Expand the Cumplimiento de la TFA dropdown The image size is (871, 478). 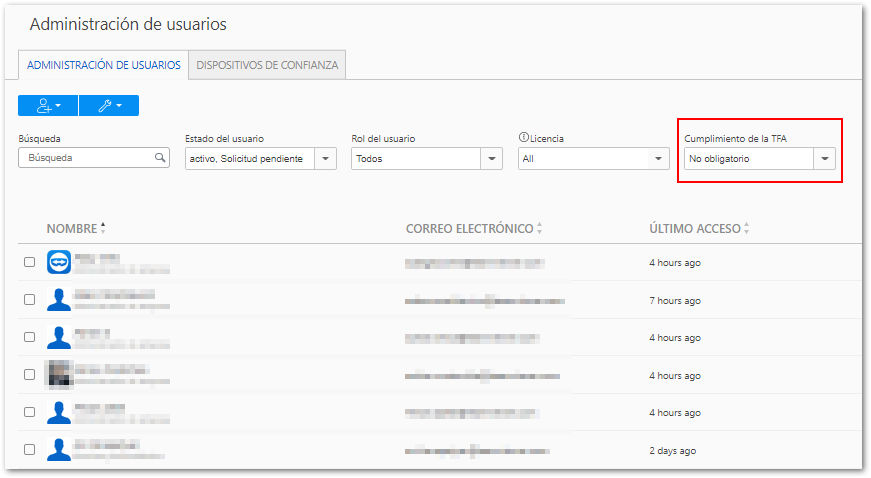(x=825, y=159)
